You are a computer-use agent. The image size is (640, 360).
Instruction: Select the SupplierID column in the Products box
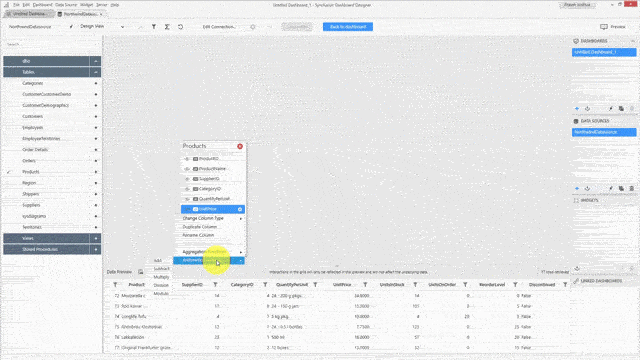213,179
